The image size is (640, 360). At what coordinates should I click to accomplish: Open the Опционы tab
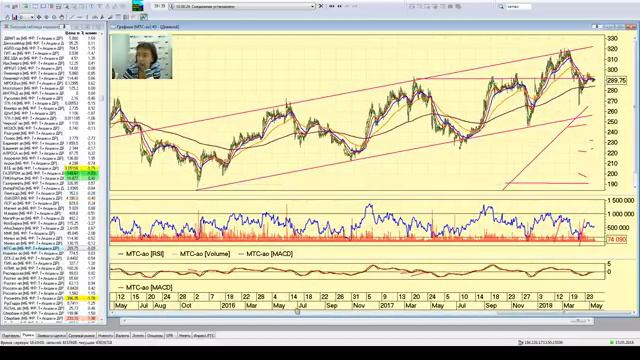[x=155, y=336]
